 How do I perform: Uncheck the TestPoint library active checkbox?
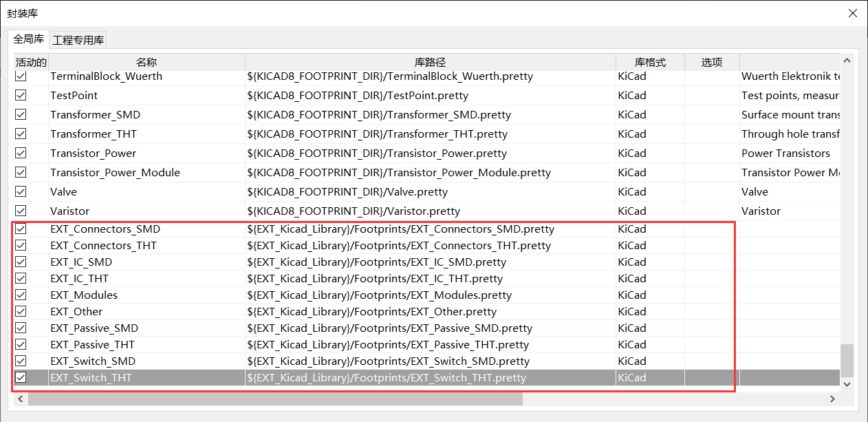[x=21, y=95]
